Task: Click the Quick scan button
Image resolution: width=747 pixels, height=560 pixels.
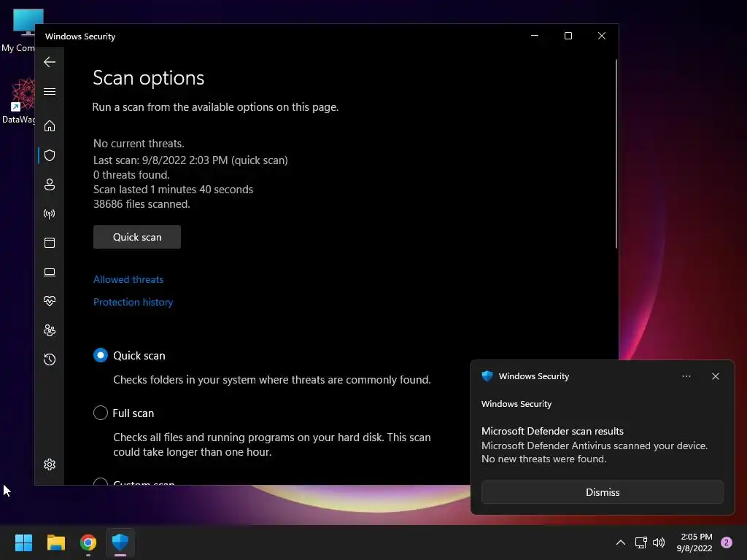Action: coord(137,237)
